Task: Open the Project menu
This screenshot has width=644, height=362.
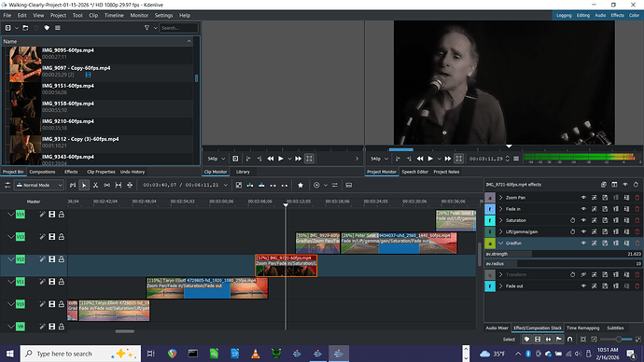Action: pyautogui.click(x=58, y=15)
